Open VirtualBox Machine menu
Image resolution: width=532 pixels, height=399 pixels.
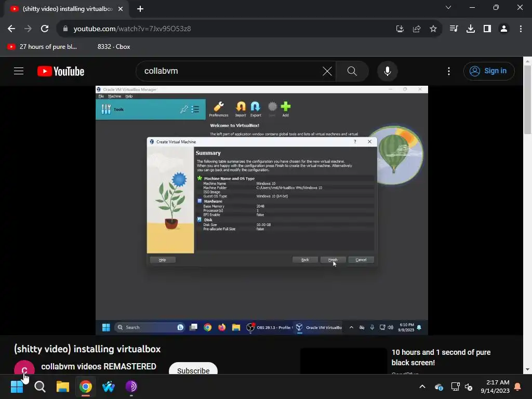(x=114, y=96)
